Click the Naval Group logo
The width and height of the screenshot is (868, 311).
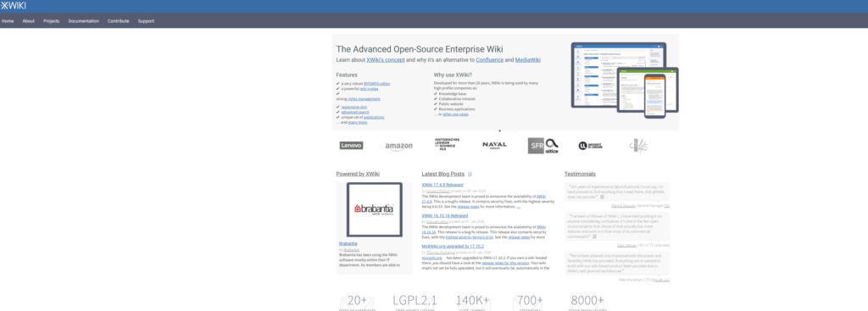pos(494,145)
